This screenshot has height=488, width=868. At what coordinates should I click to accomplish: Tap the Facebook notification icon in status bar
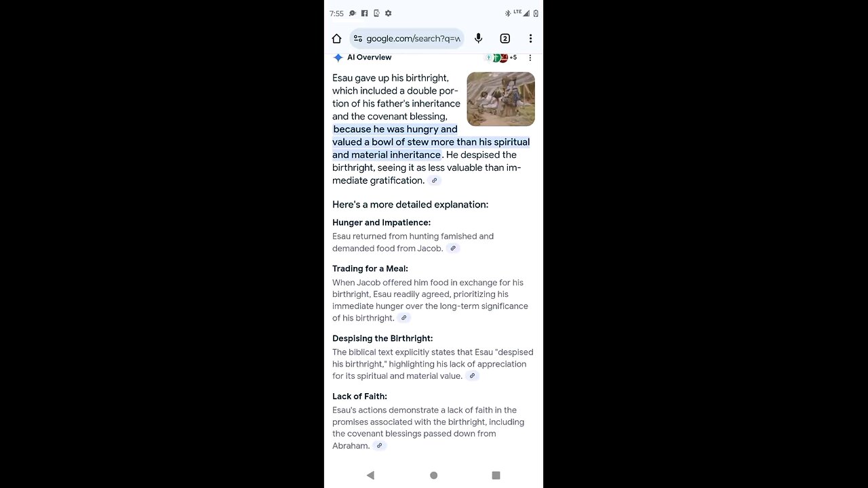364,13
